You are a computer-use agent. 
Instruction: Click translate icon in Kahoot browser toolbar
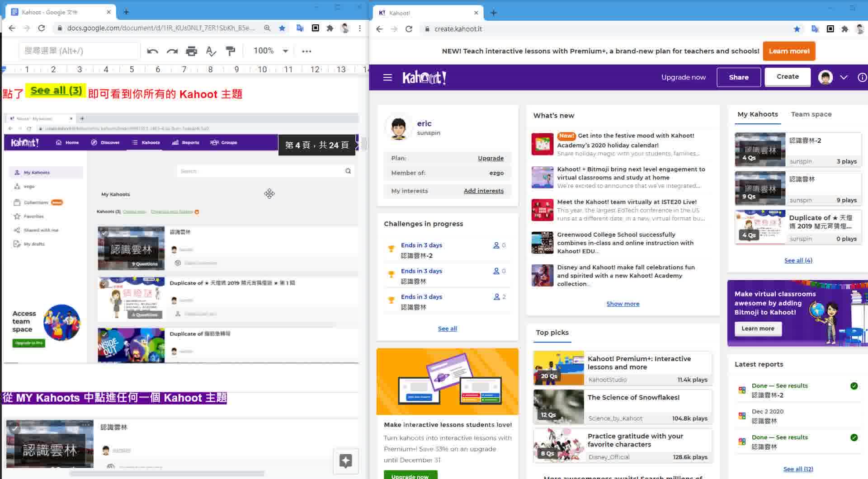[815, 29]
